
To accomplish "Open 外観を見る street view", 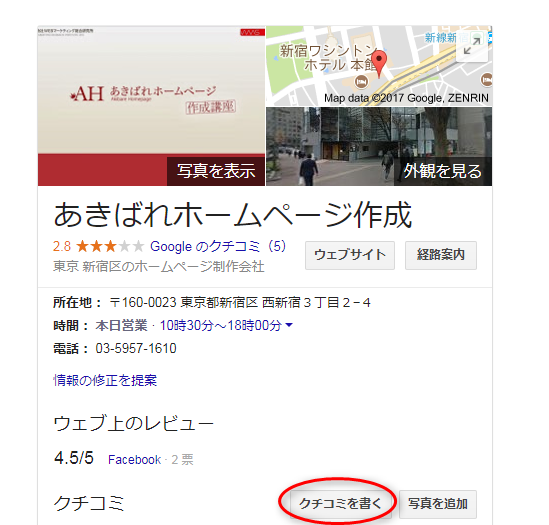I will click(443, 171).
